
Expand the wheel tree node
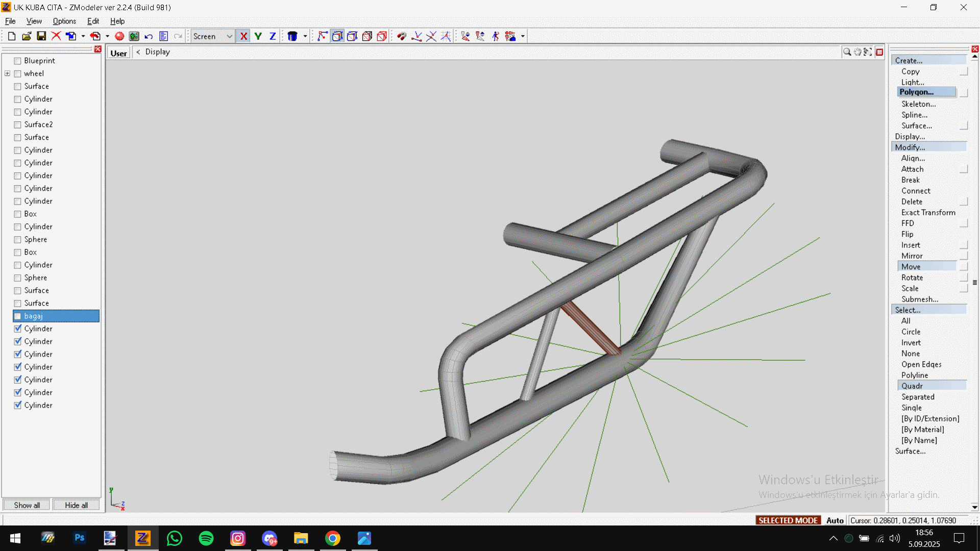[8, 73]
